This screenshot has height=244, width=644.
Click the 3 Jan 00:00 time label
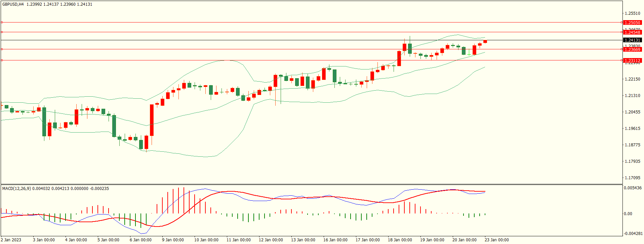(x=44, y=240)
